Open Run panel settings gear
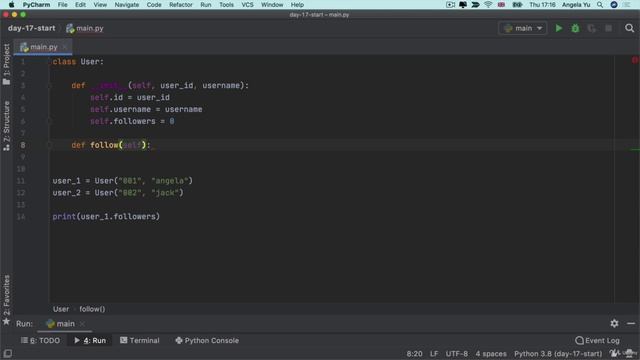This screenshot has width=640, height=360. point(614,323)
